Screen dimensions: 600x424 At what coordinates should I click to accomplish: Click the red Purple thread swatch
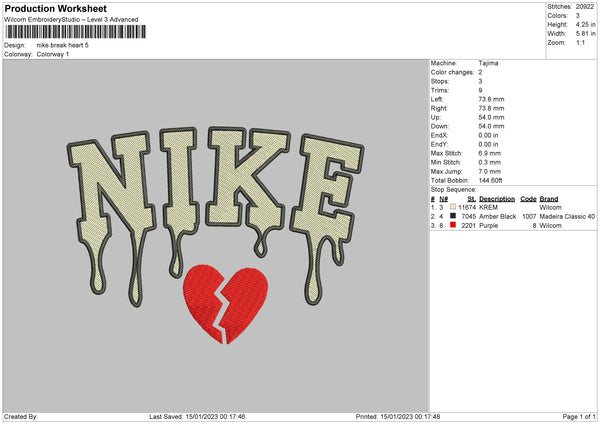(453, 225)
